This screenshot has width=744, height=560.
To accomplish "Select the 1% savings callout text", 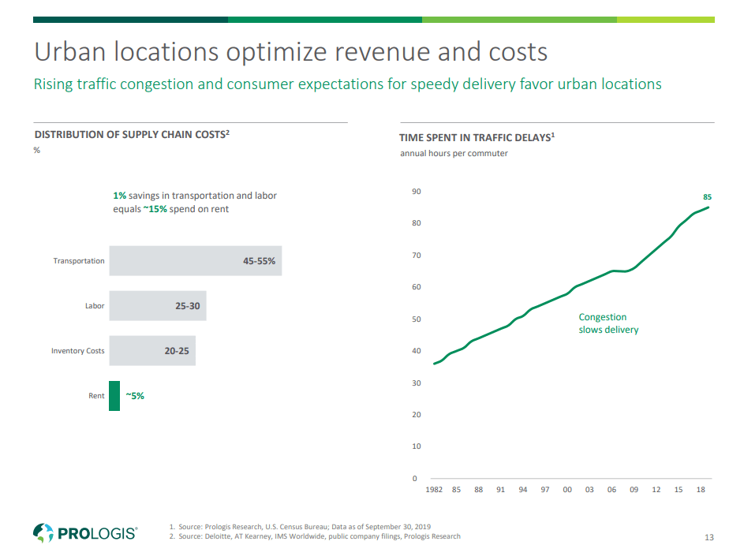I will pyautogui.click(x=195, y=201).
